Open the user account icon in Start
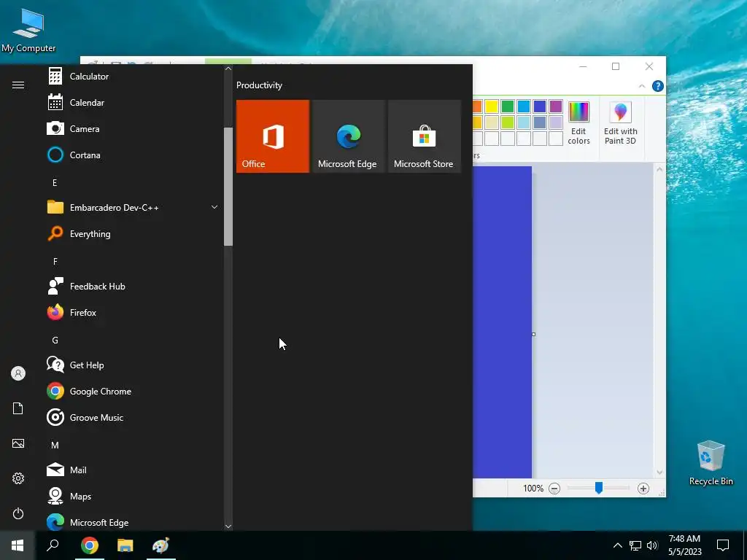747x560 pixels. click(18, 373)
